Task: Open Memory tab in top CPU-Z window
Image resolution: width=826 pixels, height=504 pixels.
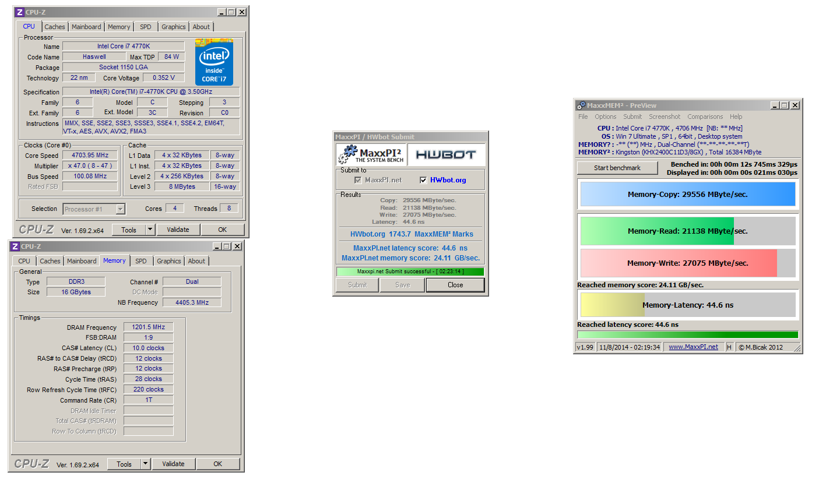Action: tap(119, 27)
